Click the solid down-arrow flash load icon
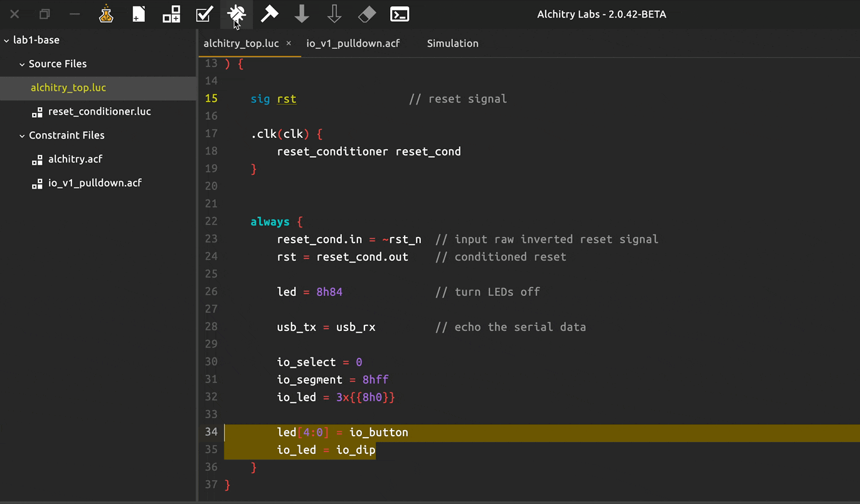Image resolution: width=860 pixels, height=504 pixels. pos(302,14)
